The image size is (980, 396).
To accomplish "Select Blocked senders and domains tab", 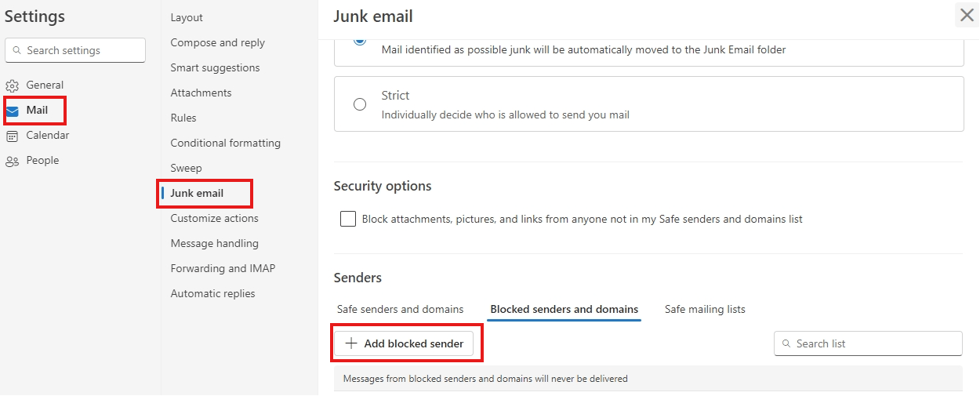I will click(x=564, y=309).
